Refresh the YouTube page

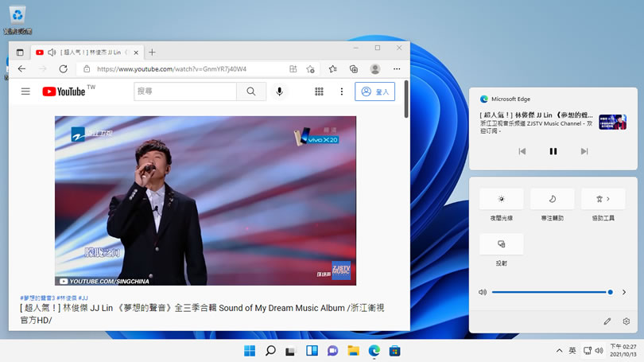point(63,69)
